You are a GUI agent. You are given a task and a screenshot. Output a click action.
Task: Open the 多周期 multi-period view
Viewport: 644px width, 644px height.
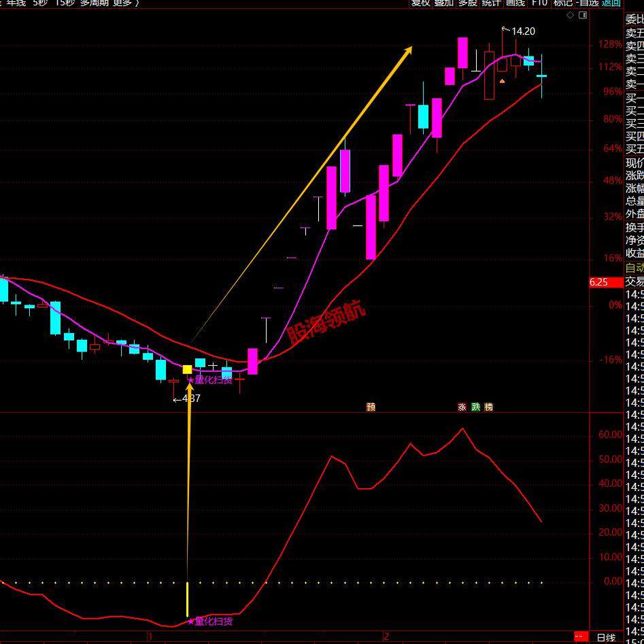click(95, 3)
